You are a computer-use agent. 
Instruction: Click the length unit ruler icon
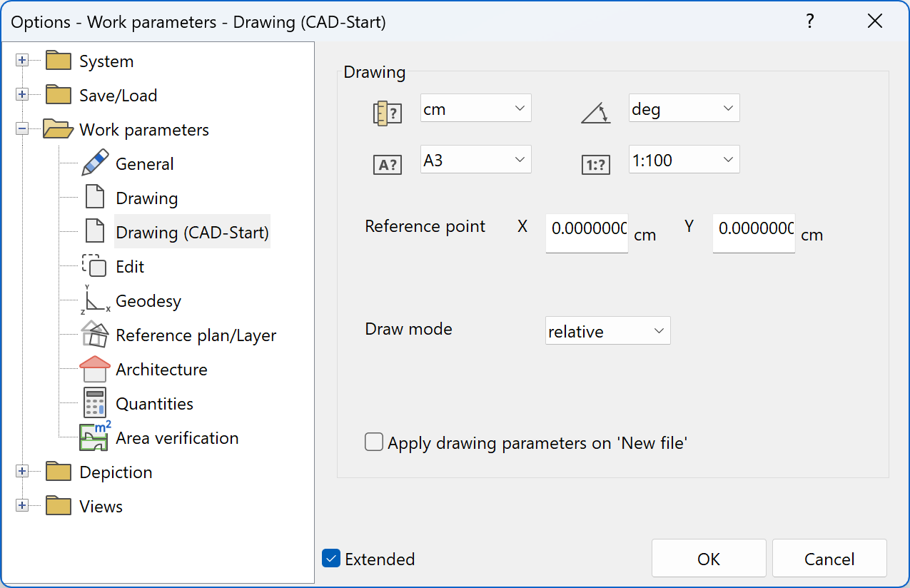coord(388,113)
